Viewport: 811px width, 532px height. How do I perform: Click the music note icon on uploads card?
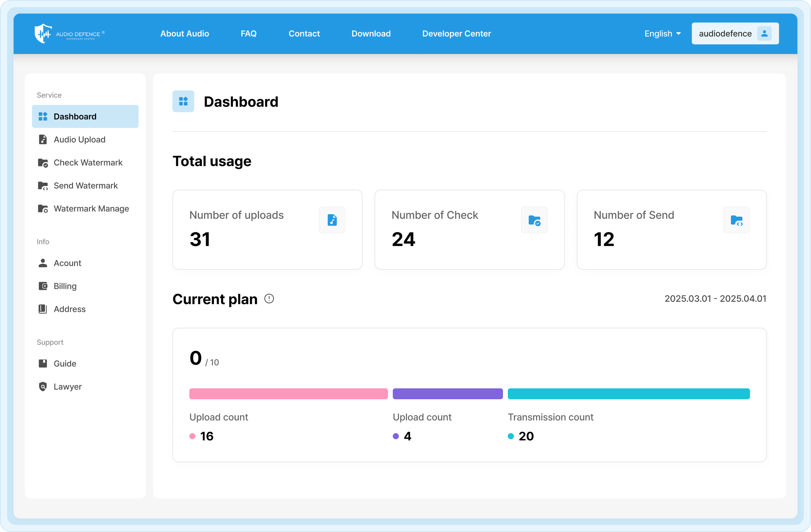tap(332, 220)
